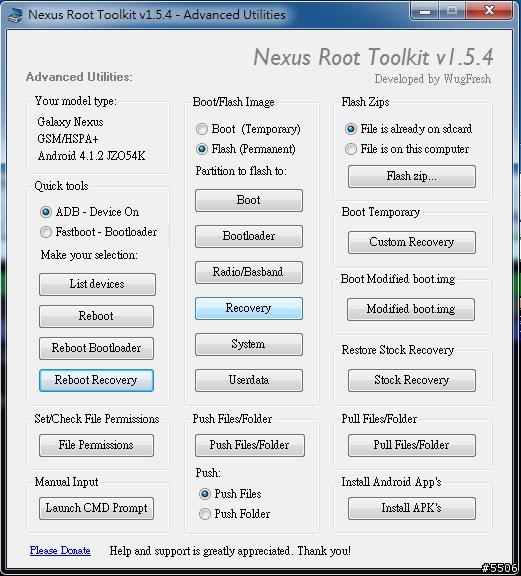This screenshot has height=576, width=521.
Task: Click the 'Galaxy Nexus' model text
Action: [x=70, y=122]
